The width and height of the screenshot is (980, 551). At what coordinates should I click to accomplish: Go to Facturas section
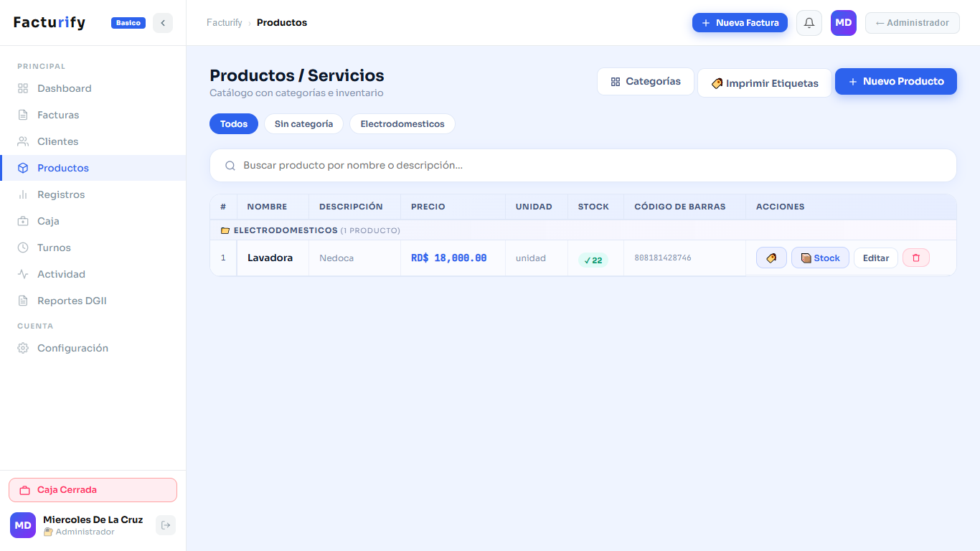93,115
